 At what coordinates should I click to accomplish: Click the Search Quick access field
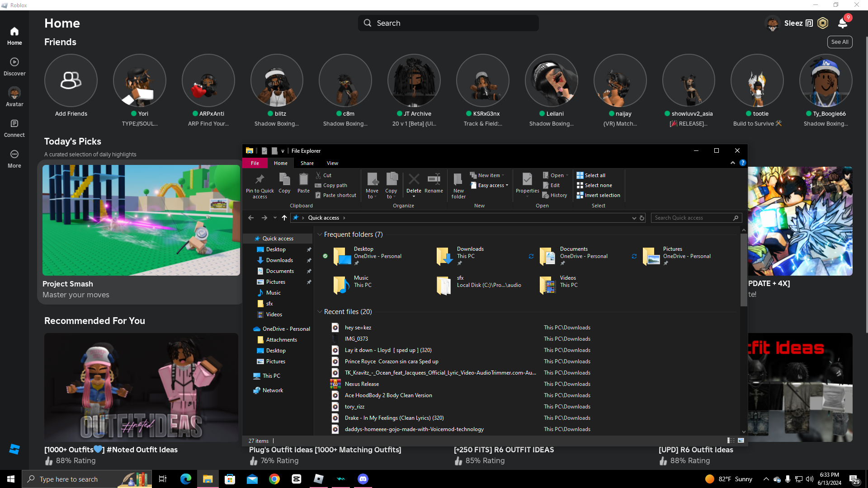click(x=692, y=218)
